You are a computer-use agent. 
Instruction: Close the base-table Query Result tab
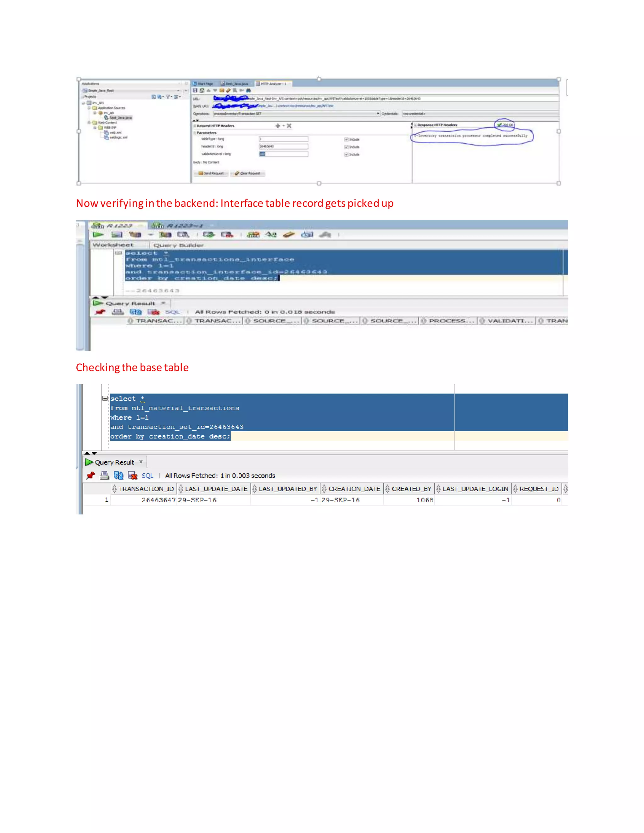[141, 461]
